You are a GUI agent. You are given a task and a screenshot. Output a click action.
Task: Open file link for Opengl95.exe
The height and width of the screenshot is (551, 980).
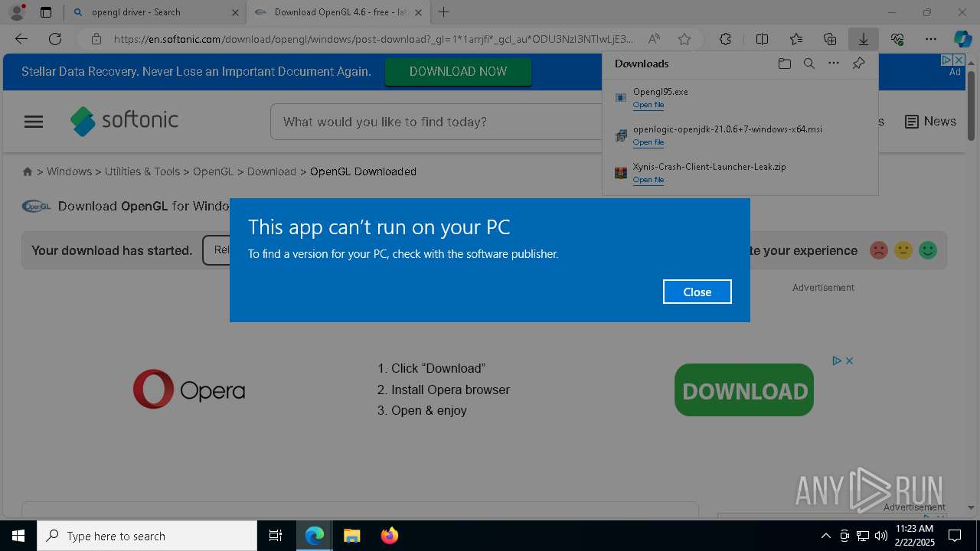(648, 105)
